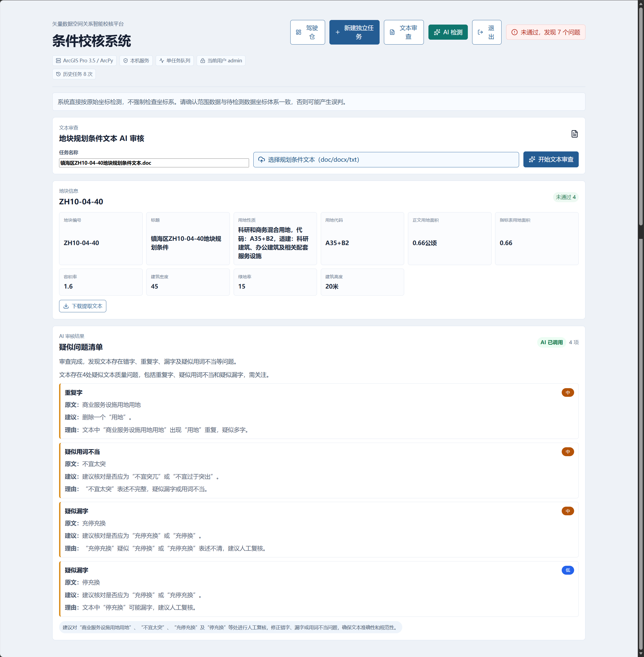This screenshot has height=657, width=644.
Task: Click the 绿地率 15 card
Action: coord(275,282)
